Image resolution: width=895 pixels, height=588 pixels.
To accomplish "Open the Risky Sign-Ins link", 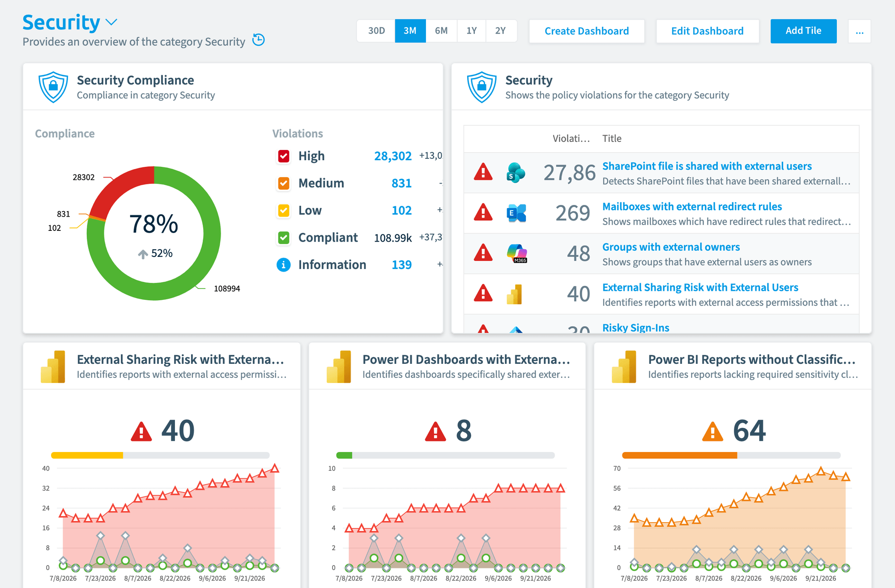I will click(635, 328).
